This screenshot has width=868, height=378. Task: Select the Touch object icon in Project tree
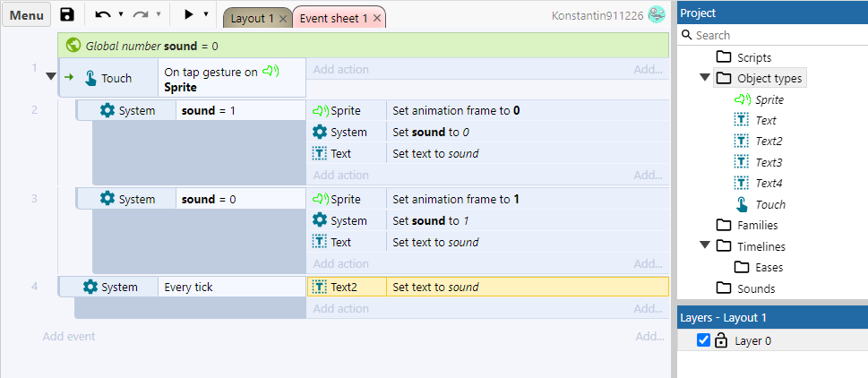click(742, 204)
